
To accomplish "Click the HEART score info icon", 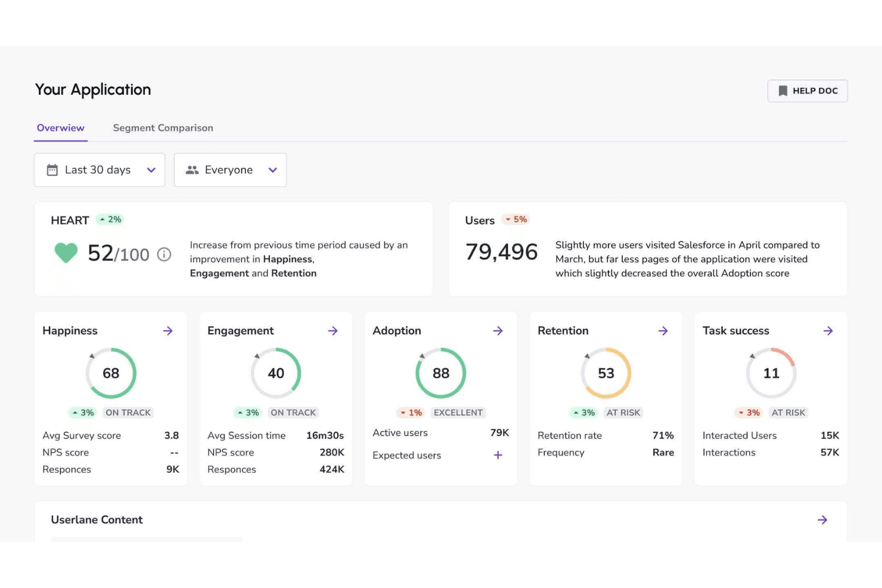I will [x=164, y=255].
